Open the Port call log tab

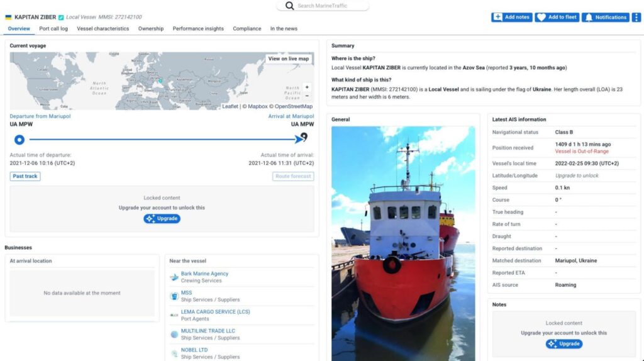pos(53,29)
